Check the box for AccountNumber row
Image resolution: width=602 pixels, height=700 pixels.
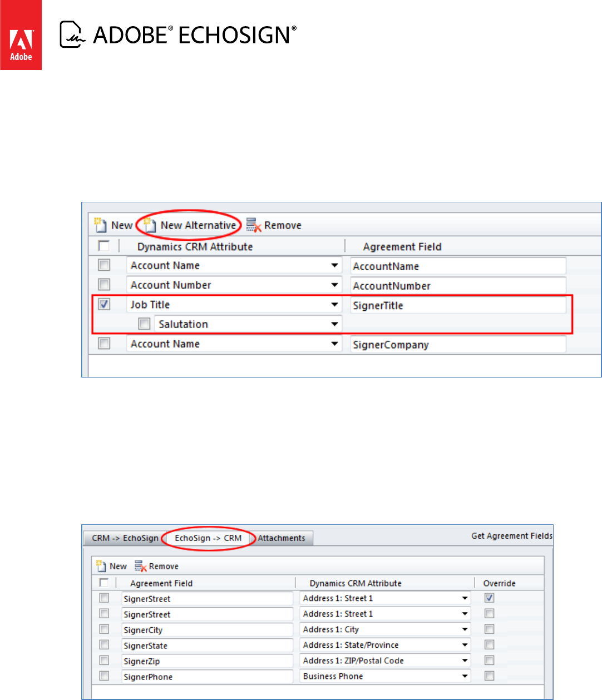tap(104, 285)
